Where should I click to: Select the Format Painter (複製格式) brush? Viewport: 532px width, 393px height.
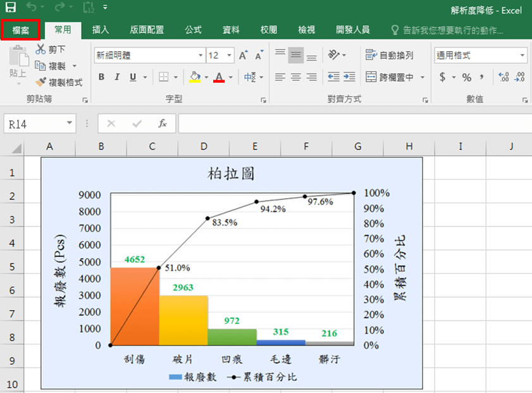tap(41, 82)
